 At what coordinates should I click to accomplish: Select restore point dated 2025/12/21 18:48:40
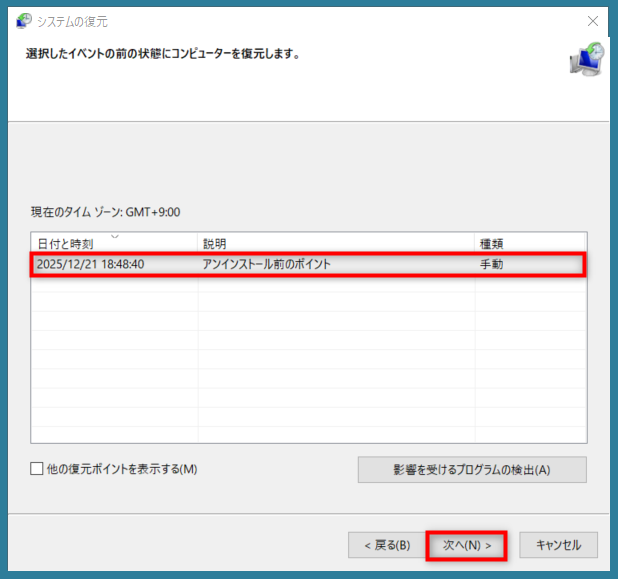click(308, 264)
